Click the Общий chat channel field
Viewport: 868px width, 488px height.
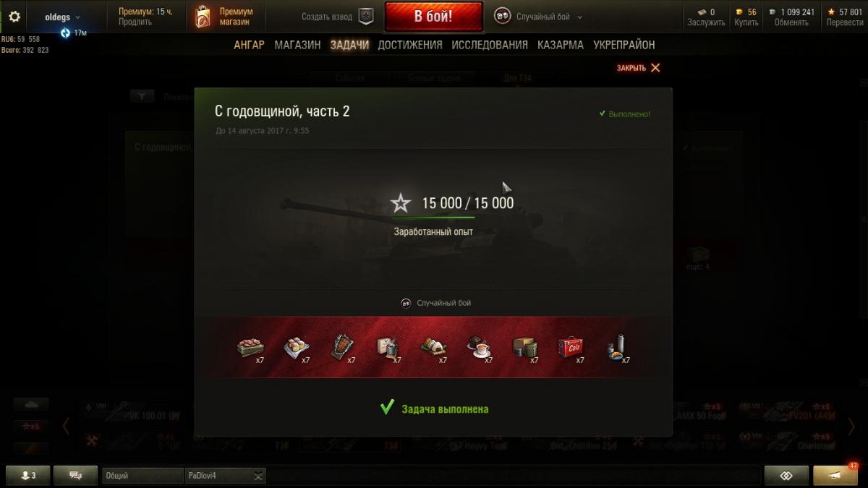point(142,475)
